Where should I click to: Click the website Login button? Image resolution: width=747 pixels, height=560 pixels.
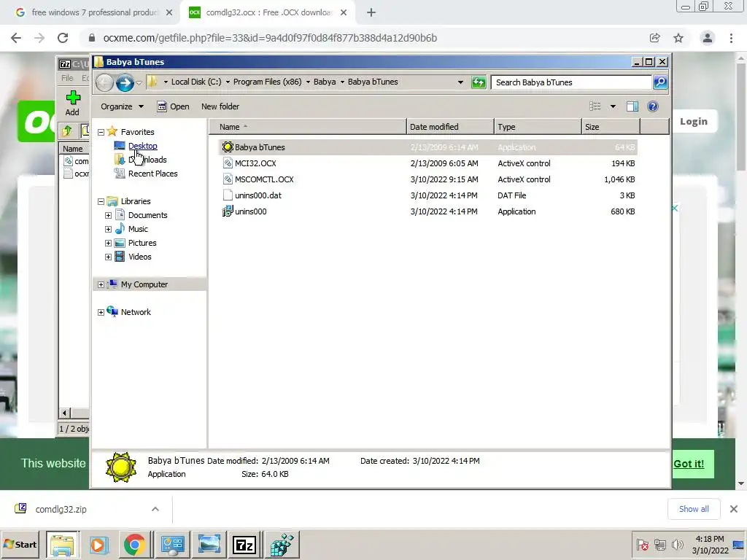(x=694, y=122)
